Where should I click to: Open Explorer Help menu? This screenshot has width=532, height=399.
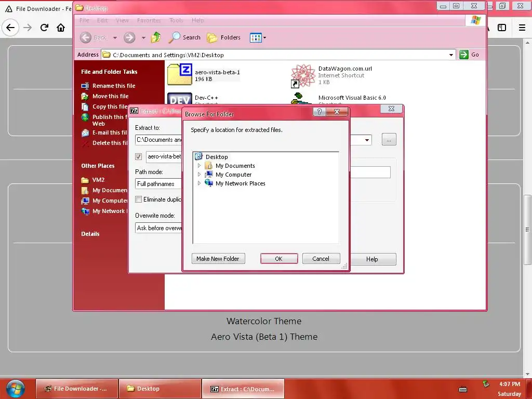[198, 20]
